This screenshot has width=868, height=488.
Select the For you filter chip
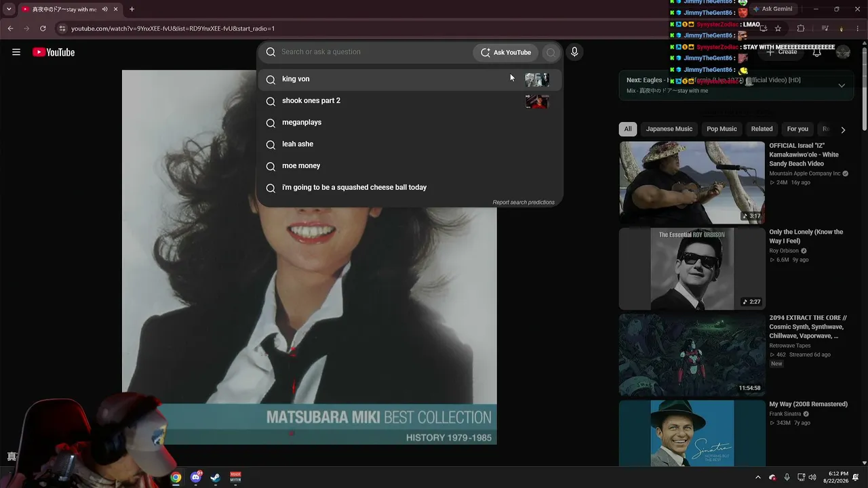(x=797, y=129)
